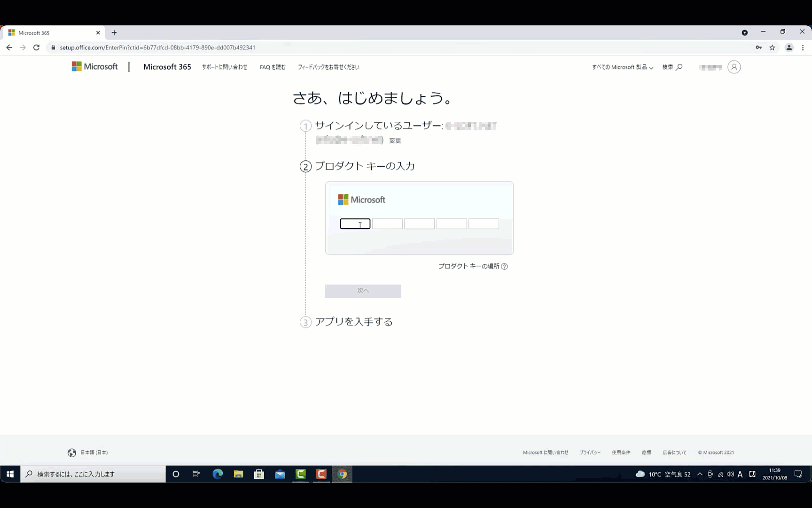Open green Camtasia icon in taskbar
Viewport: 812px width, 508px height.
(301, 474)
